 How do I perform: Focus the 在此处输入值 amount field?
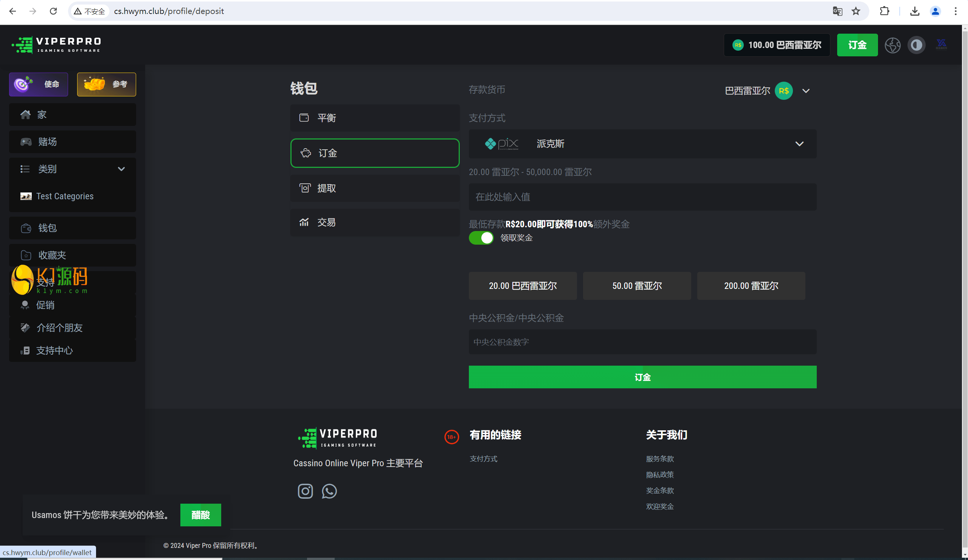[x=642, y=197]
